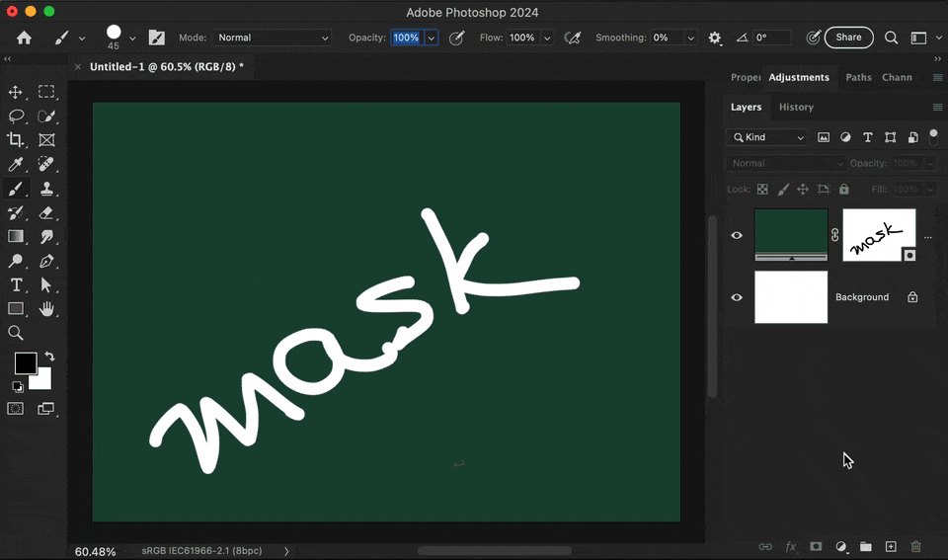Image resolution: width=948 pixels, height=560 pixels.
Task: Select the Path Selection tool
Action: tap(46, 284)
